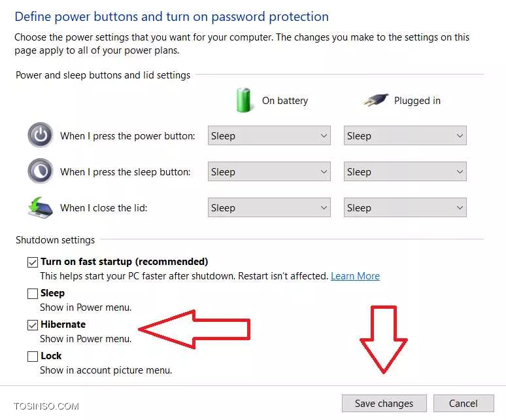Click the power plug icon
Viewport: 506px width, 420px height.
(375, 100)
